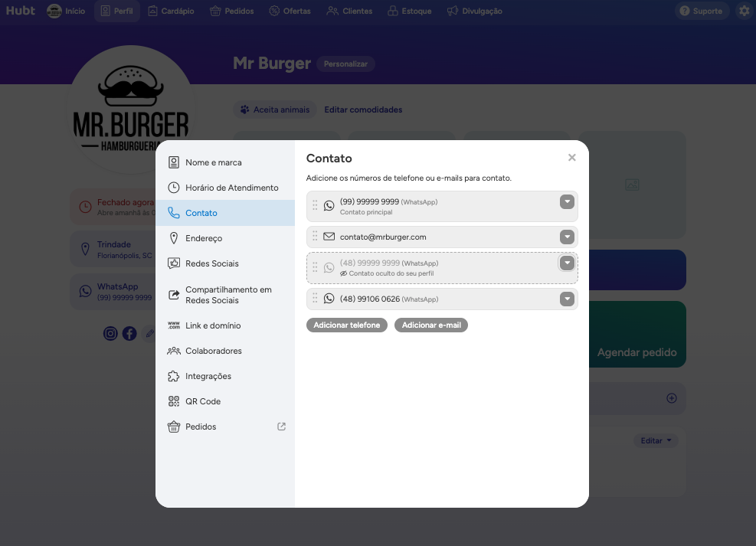Go to Colaboradores section
The width and height of the screenshot is (756, 546).
click(225, 351)
